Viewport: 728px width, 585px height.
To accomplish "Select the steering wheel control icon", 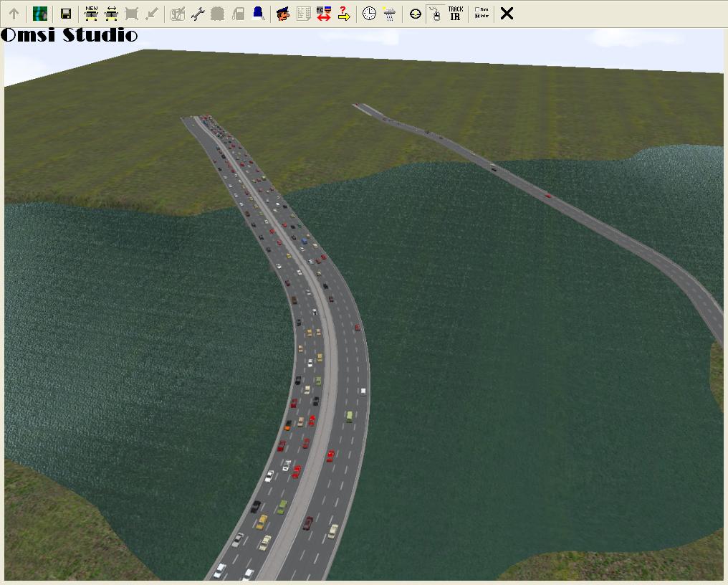I will (x=415, y=14).
